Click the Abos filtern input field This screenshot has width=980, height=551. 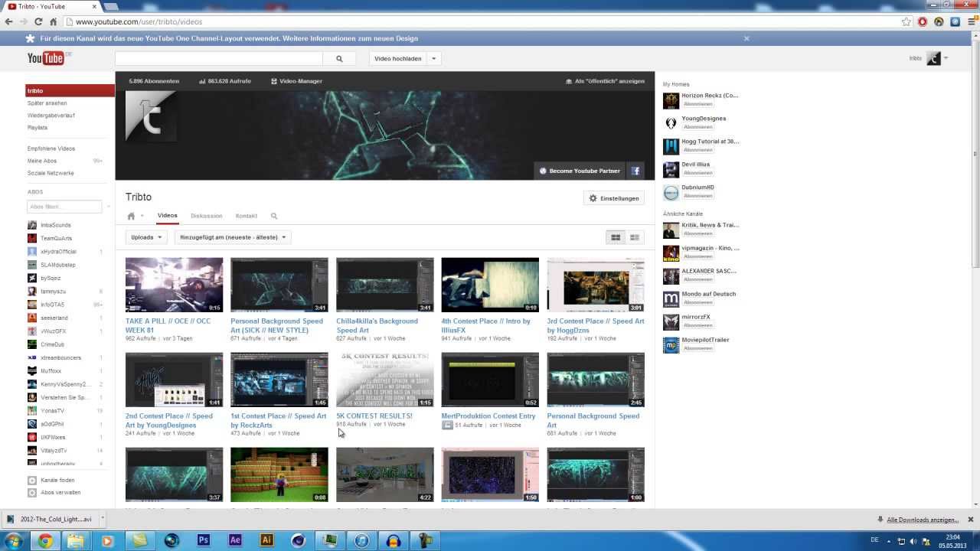[x=64, y=207]
